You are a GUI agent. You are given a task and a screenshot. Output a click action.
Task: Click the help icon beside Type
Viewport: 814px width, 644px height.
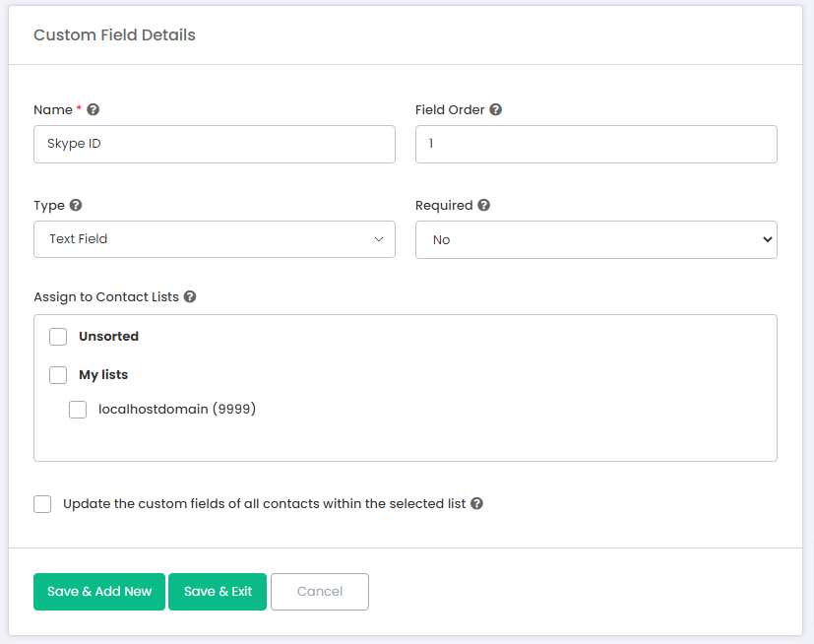(x=76, y=206)
